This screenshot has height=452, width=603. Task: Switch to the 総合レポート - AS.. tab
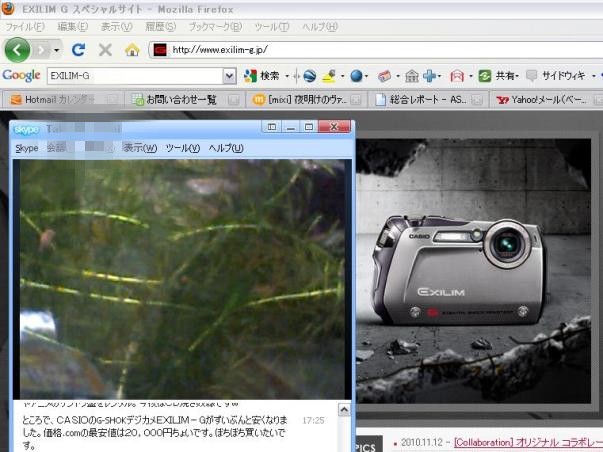[x=428, y=100]
